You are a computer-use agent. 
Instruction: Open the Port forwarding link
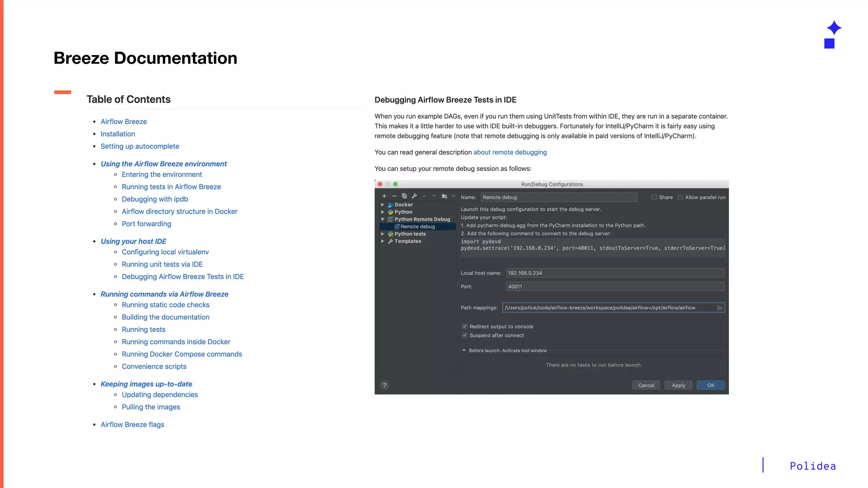(x=146, y=224)
